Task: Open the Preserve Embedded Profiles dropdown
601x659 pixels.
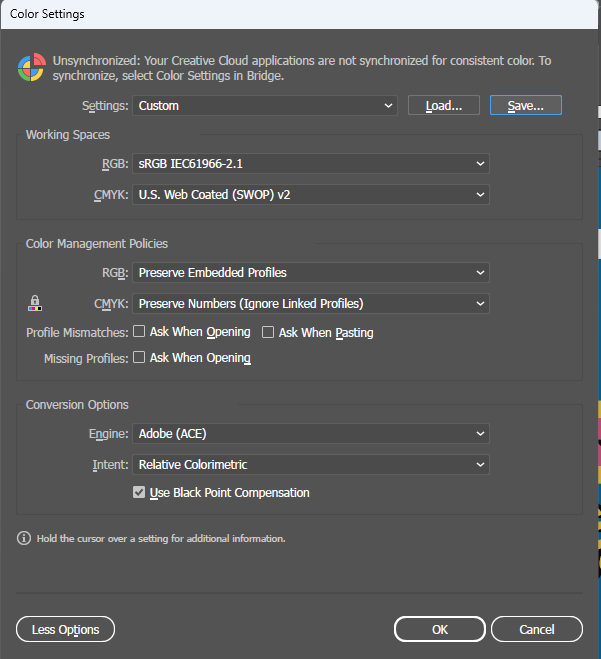Action: coord(311,273)
